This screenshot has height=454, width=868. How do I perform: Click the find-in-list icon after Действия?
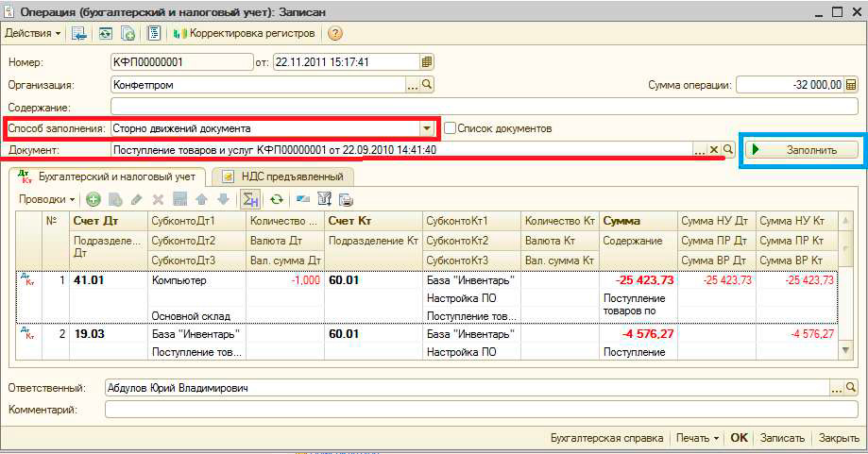79,34
